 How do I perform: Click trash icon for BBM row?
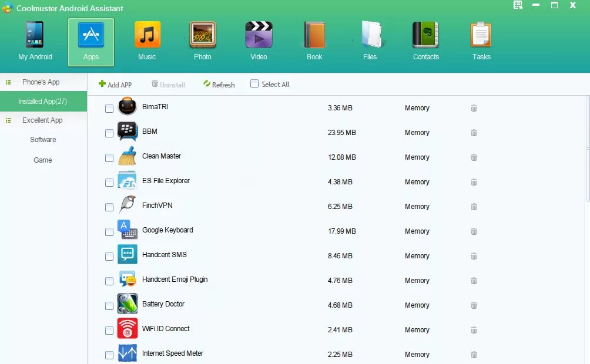click(474, 133)
